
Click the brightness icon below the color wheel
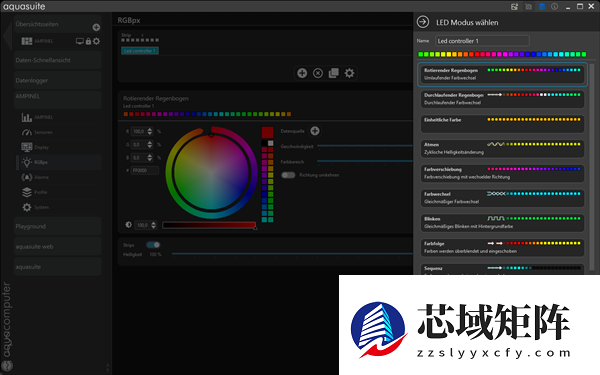point(128,225)
